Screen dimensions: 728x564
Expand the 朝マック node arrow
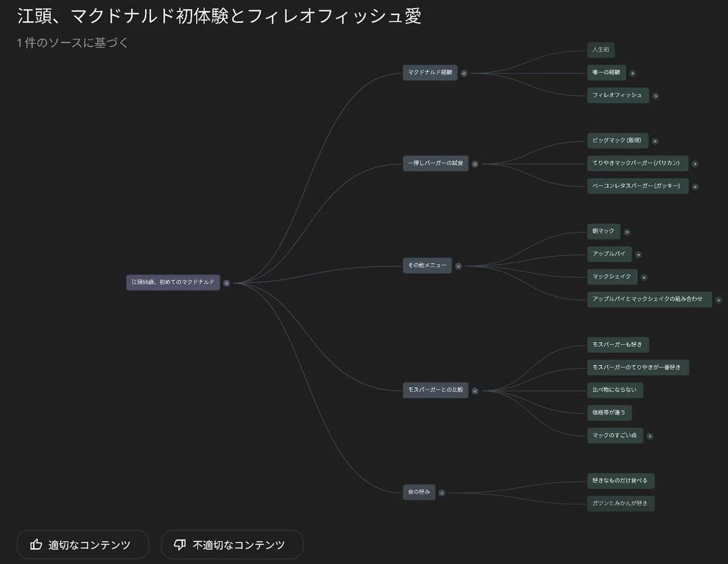627,232
